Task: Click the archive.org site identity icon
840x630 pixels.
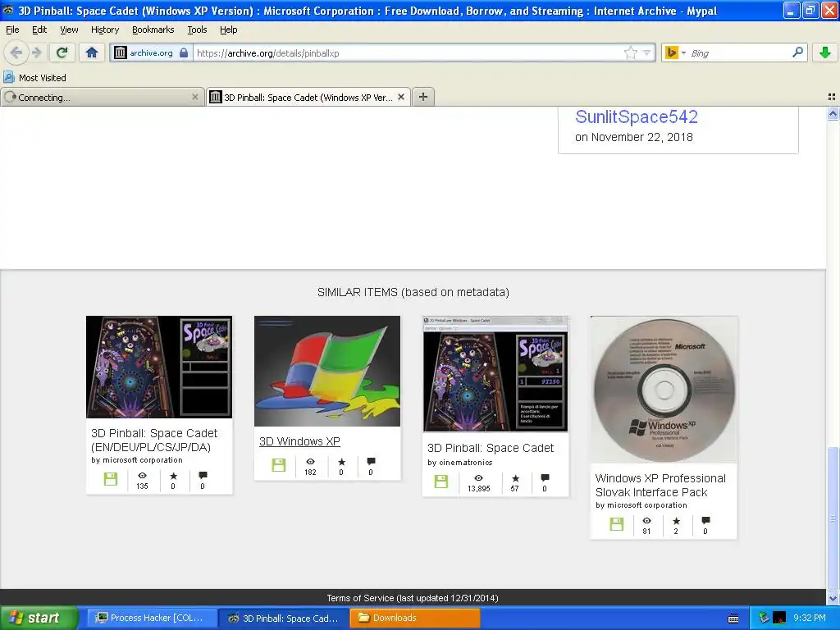Action: pos(121,52)
